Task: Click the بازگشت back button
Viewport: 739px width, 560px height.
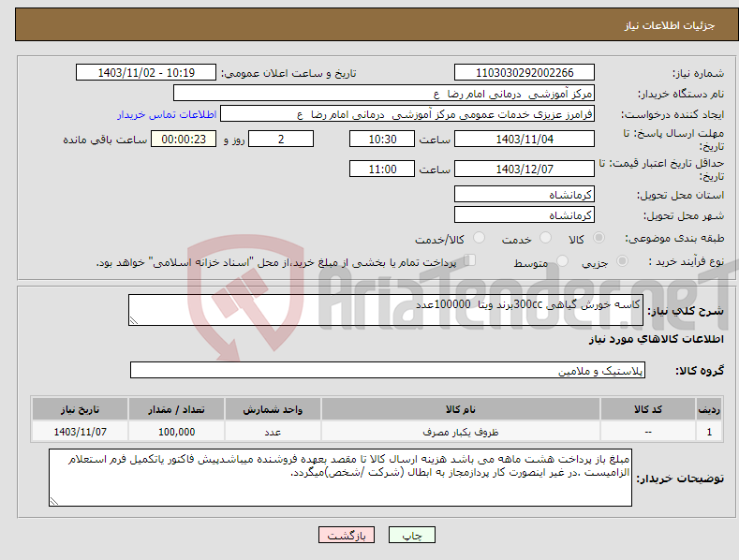Action: point(347,535)
